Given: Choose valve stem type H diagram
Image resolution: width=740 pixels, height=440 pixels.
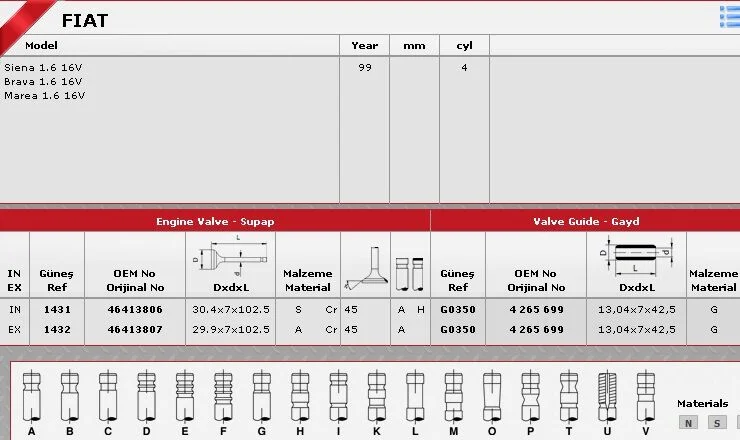Looking at the screenshot, I should coord(299,396).
